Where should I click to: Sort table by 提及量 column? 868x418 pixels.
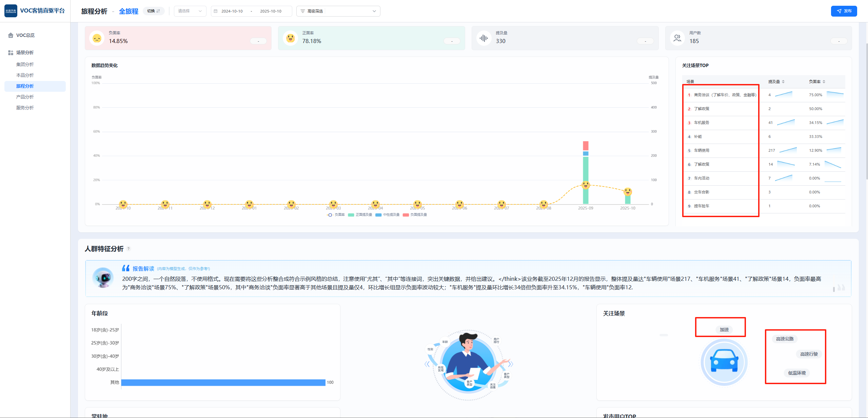pyautogui.click(x=776, y=82)
